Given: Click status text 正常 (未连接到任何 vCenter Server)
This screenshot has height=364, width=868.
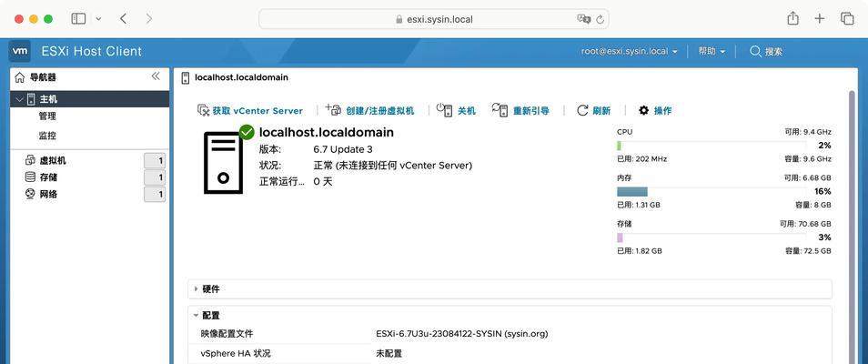Looking at the screenshot, I should [393, 166].
